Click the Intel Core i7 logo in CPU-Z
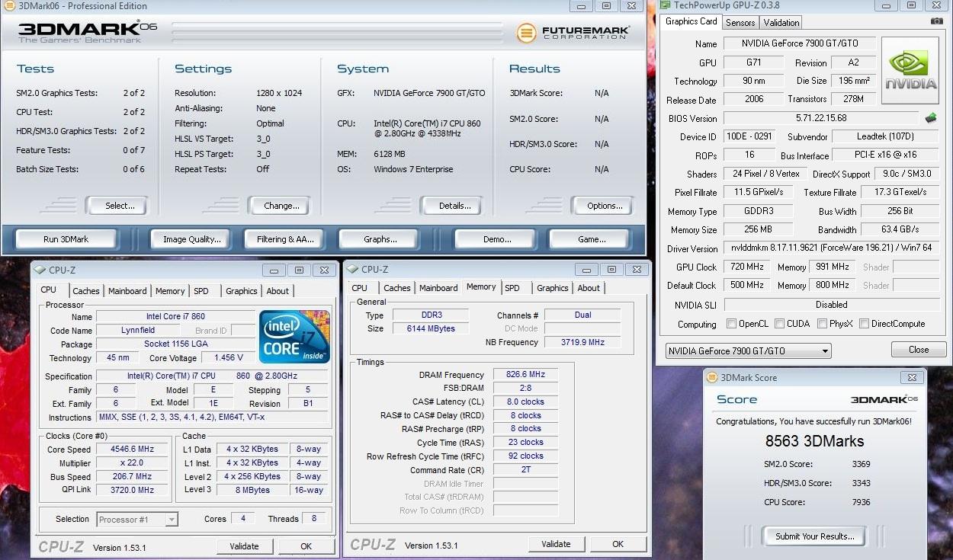The height and width of the screenshot is (560, 953). pyautogui.click(x=294, y=337)
